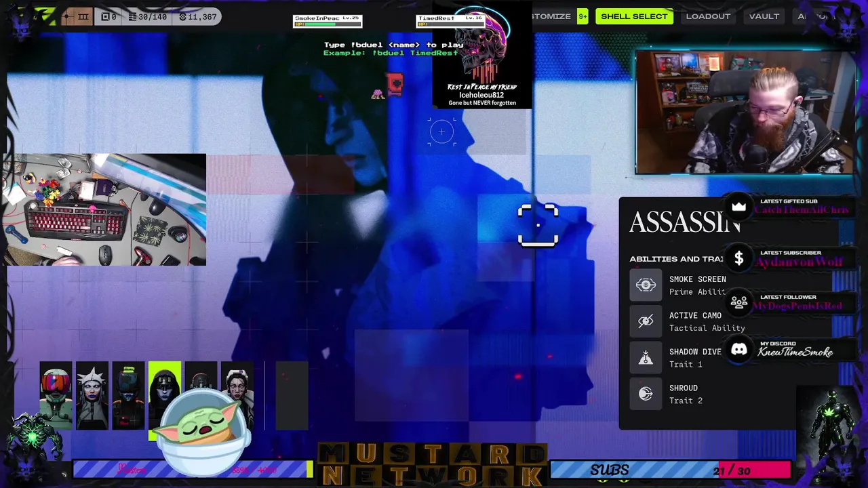Click the empty dark shell slot
868x488 pixels.
pos(292,396)
